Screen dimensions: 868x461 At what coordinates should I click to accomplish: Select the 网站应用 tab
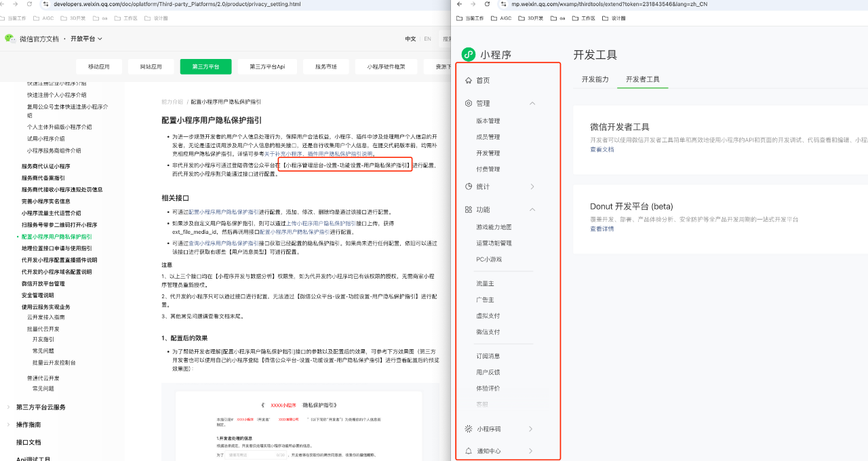point(151,66)
